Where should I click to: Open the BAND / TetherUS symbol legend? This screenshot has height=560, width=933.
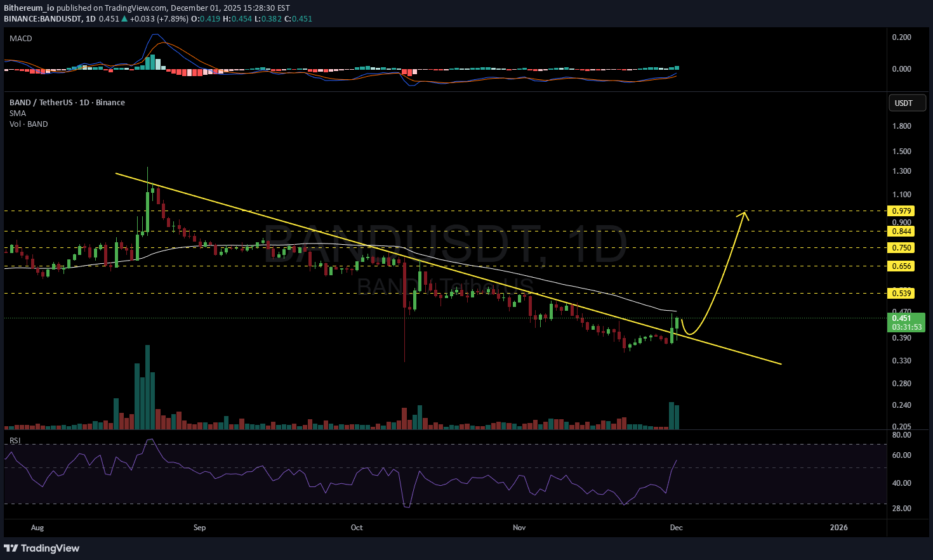pyautogui.click(x=67, y=103)
